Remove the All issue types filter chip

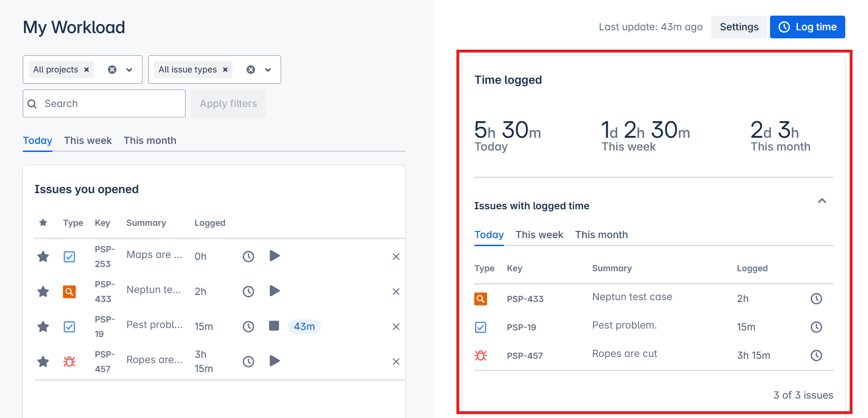click(x=225, y=70)
